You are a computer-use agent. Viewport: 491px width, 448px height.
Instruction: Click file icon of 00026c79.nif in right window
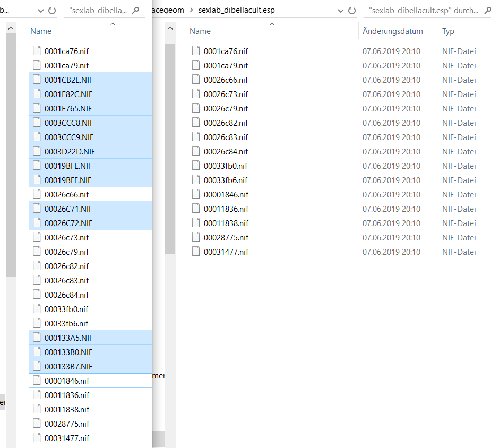(196, 108)
